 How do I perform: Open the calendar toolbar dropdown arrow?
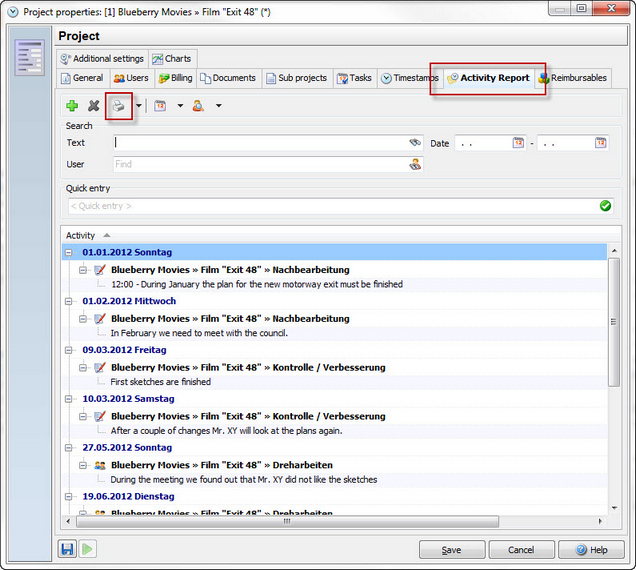pyautogui.click(x=180, y=106)
